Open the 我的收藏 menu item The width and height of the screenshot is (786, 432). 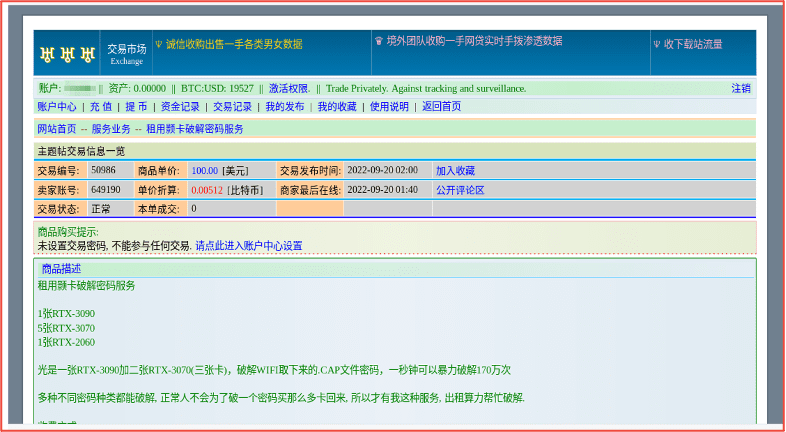337,107
